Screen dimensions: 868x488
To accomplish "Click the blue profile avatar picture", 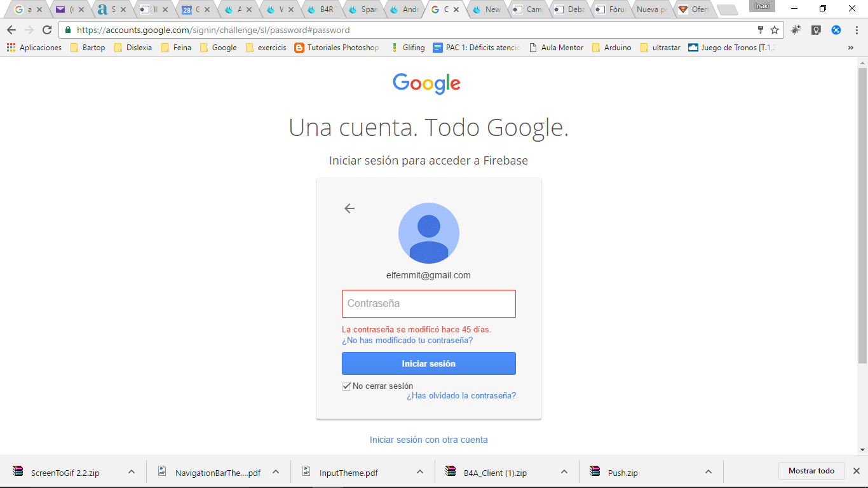I will [x=429, y=233].
